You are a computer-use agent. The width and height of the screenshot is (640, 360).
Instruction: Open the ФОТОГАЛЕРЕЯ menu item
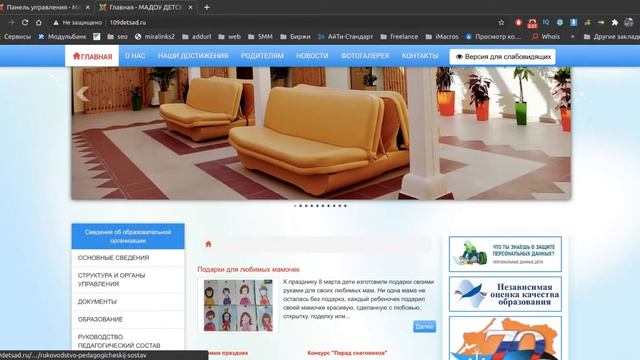365,56
